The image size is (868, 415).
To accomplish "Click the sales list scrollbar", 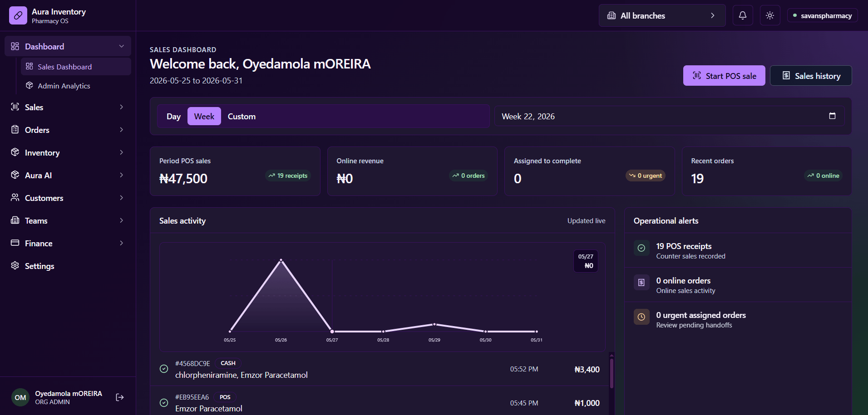I will (x=612, y=373).
